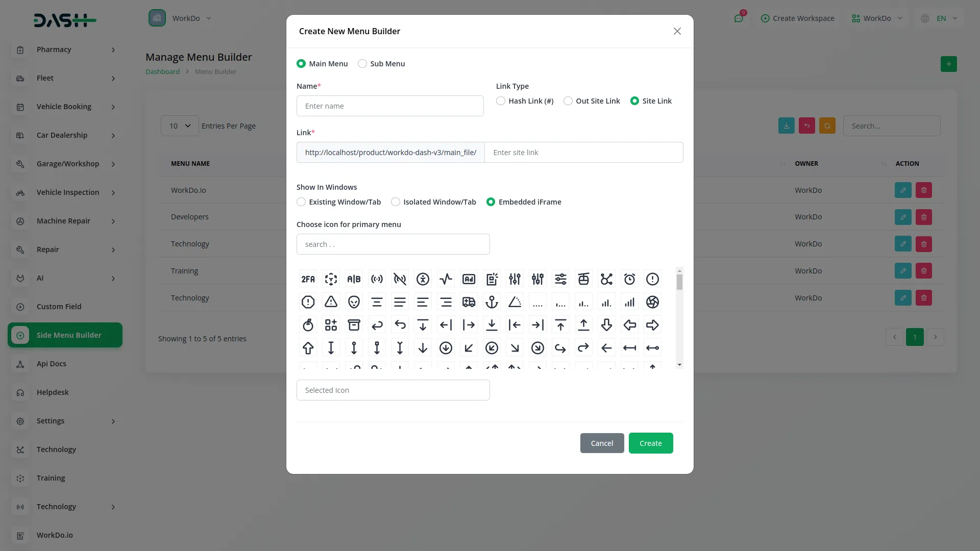The image size is (980, 551).
Task: Select the "Ad" badge icon
Action: [x=469, y=279]
